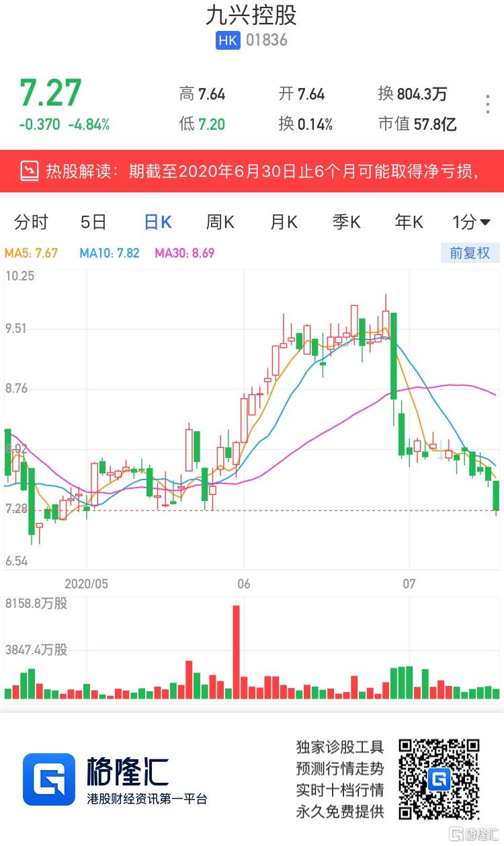Switch to 分时 intraday tab

31,222
